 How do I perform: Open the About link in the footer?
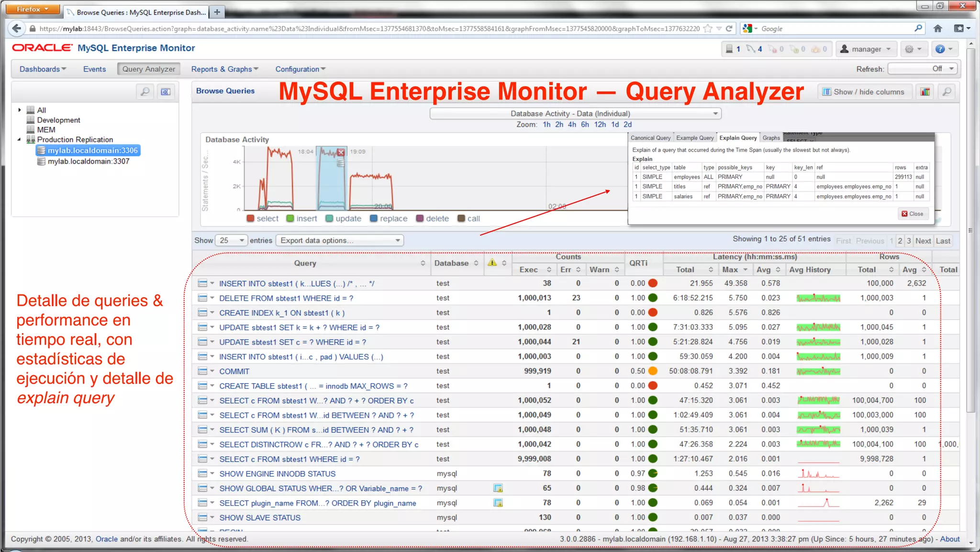pyautogui.click(x=950, y=539)
